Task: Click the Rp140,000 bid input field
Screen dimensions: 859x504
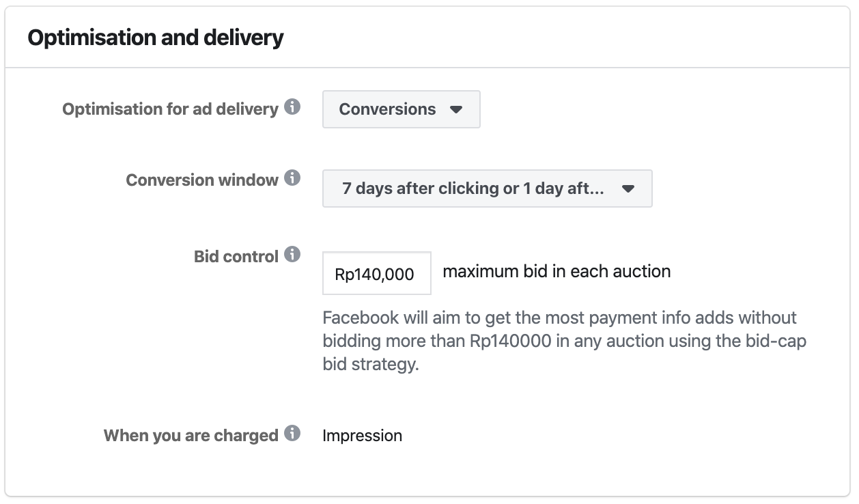Action: [x=376, y=274]
